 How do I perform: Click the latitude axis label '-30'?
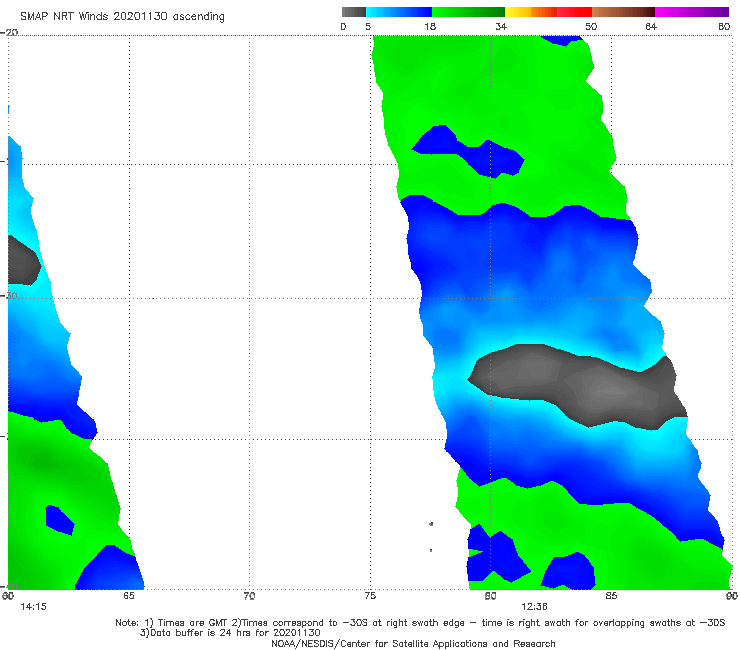point(9,296)
